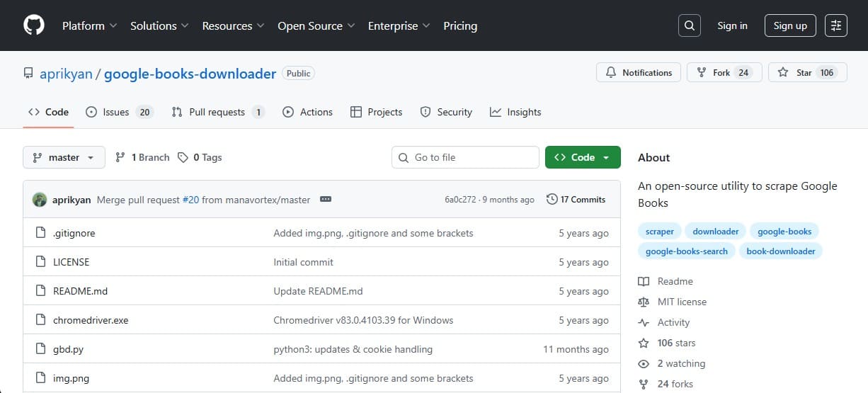Click the appearance settings sliders icon
The height and width of the screenshot is (393, 868).
click(836, 25)
